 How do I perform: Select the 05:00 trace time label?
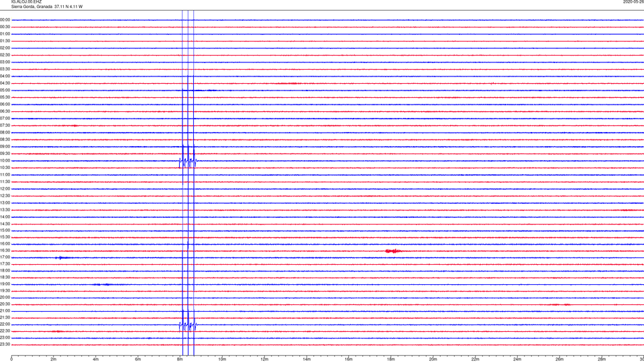pyautogui.click(x=5, y=90)
